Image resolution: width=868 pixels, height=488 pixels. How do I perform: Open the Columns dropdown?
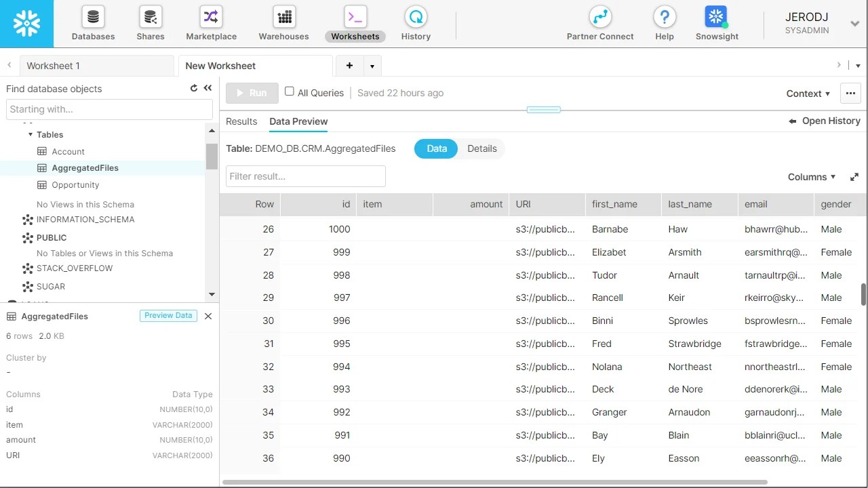811,177
